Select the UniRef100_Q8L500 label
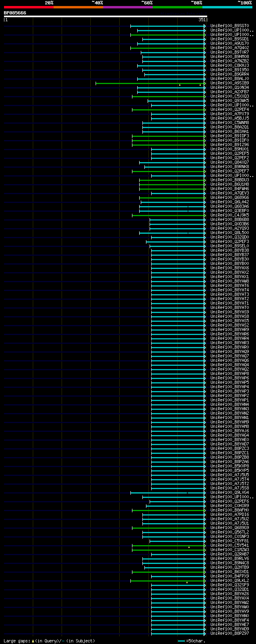 [x=230, y=233]
